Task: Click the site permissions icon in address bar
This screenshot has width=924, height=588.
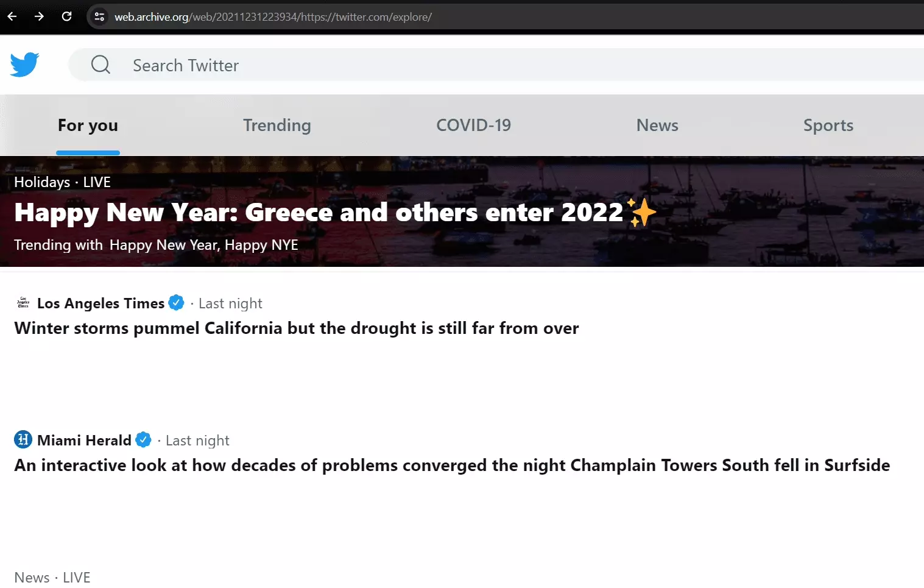Action: [x=99, y=16]
